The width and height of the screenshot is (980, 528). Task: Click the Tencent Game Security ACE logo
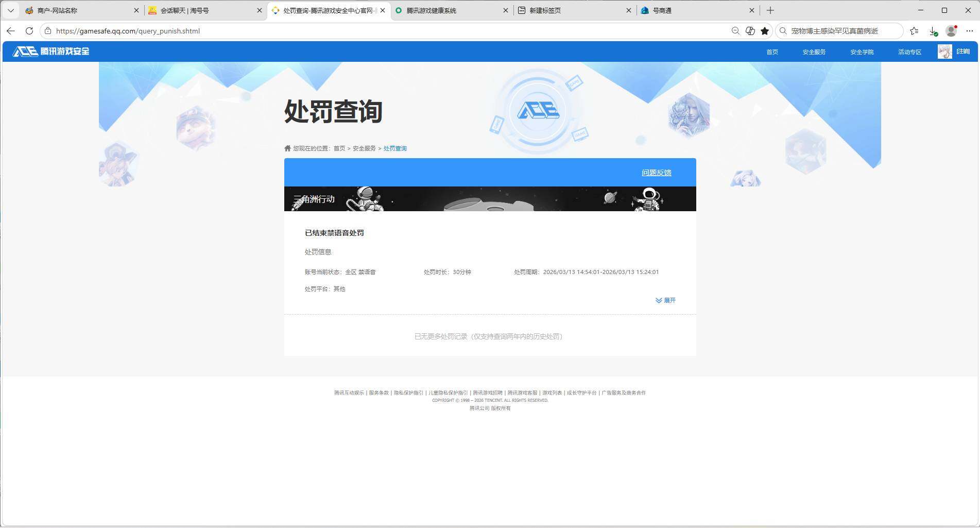tap(51, 51)
